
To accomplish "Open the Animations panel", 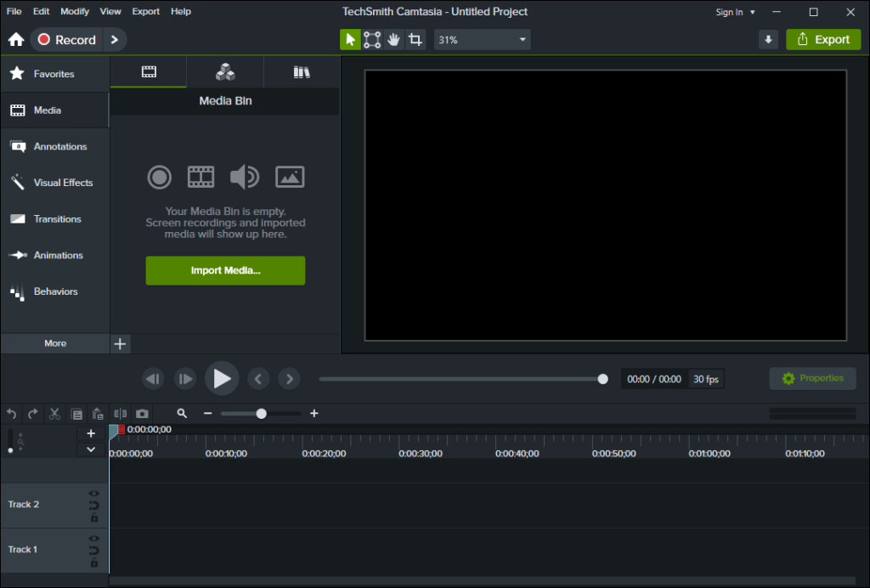I will (x=55, y=255).
